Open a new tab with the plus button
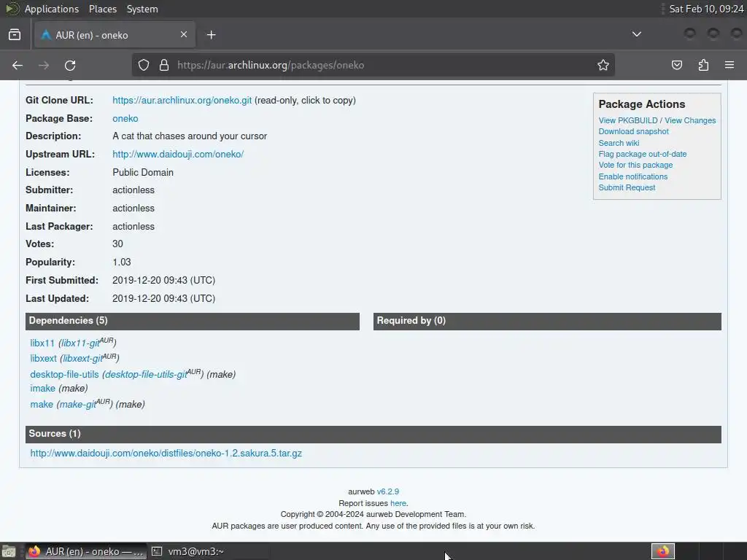Viewport: 747px width, 560px height. [211, 35]
